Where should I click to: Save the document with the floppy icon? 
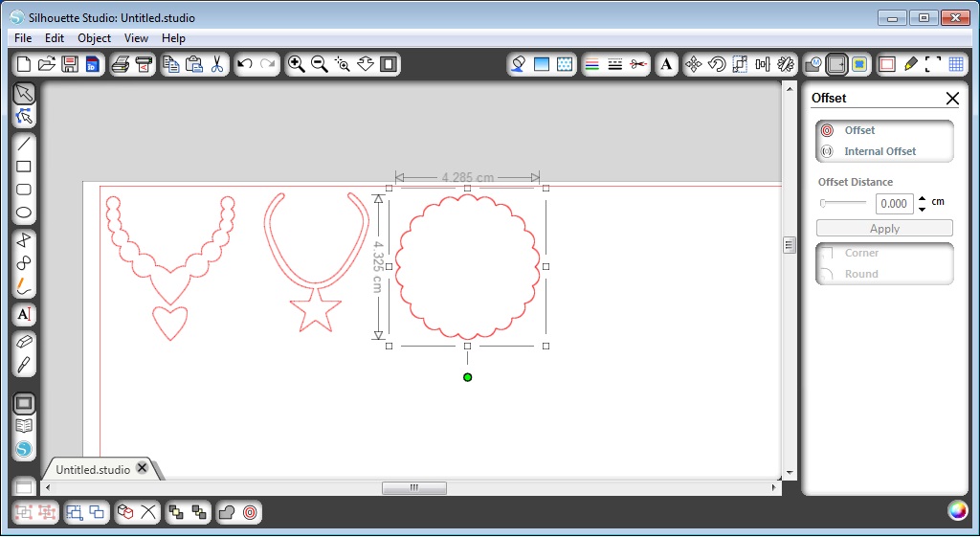tap(70, 64)
